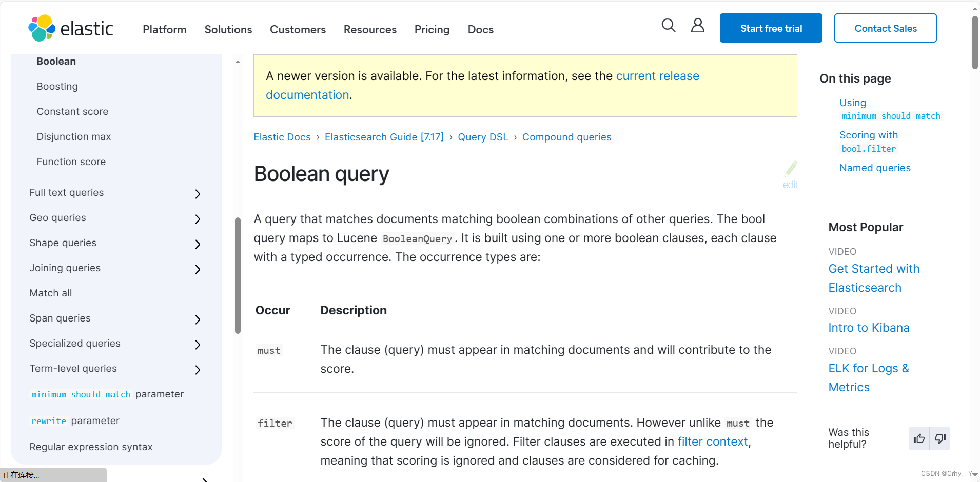Image resolution: width=980 pixels, height=482 pixels.
Task: Open minimum_should_match parameter page
Action: click(107, 394)
